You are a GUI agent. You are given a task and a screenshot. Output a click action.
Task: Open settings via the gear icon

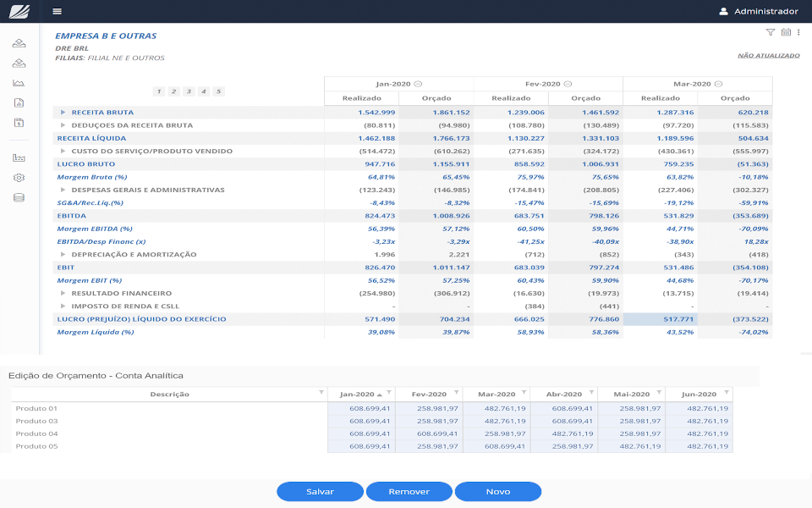tap(19, 176)
